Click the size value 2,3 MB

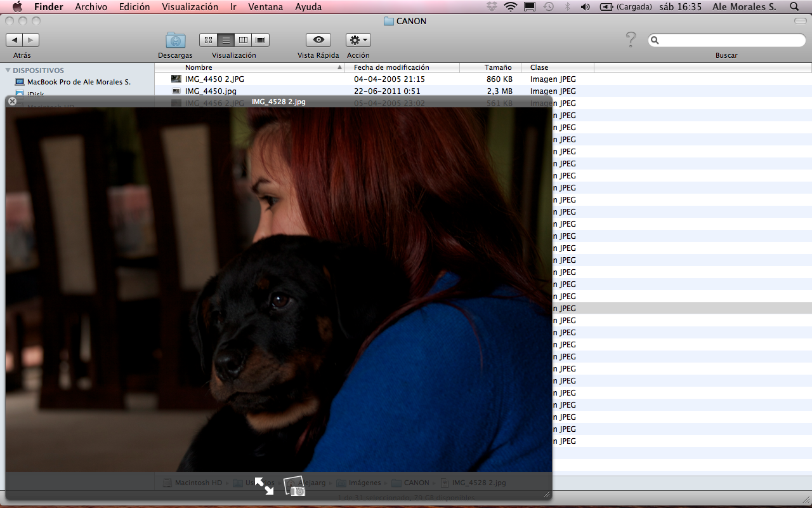point(500,91)
